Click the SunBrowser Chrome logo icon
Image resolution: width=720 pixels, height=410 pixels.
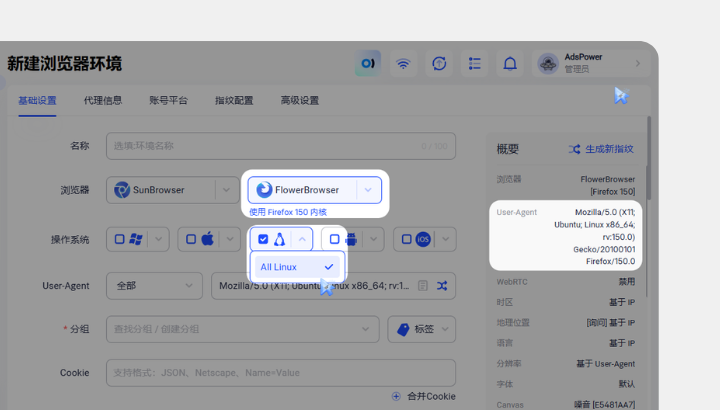(x=122, y=190)
